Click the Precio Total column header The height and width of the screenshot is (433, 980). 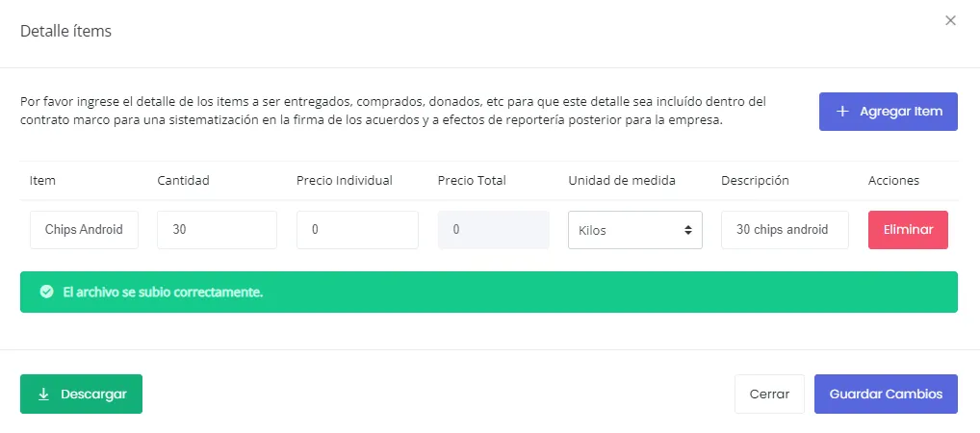point(472,180)
